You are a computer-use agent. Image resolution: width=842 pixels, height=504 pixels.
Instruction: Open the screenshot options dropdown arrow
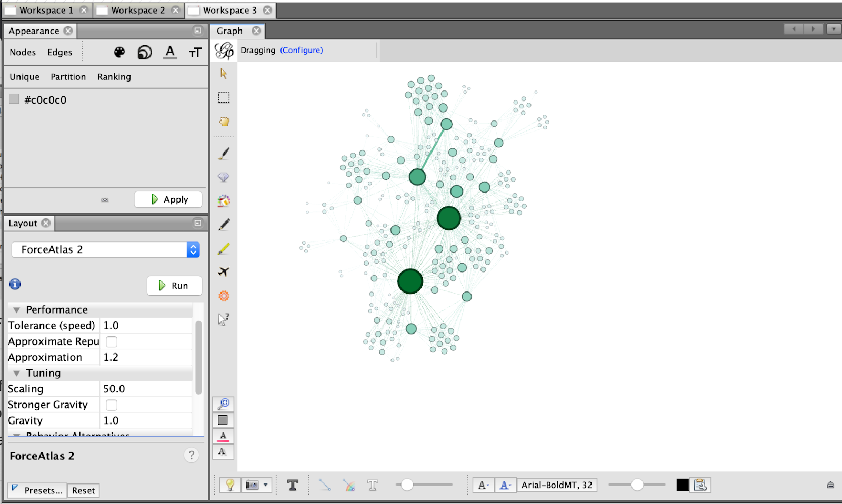click(266, 485)
